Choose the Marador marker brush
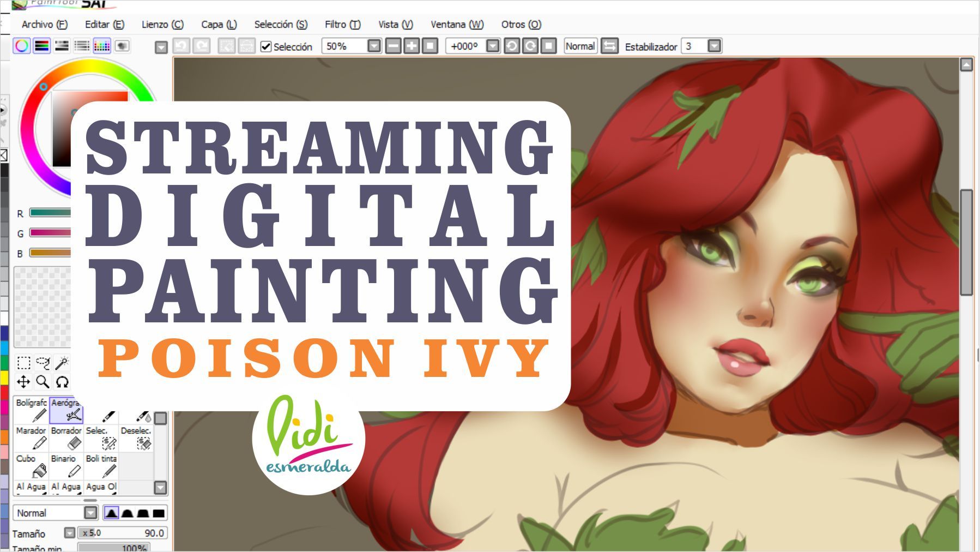Image resolution: width=980 pixels, height=552 pixels. (31, 439)
